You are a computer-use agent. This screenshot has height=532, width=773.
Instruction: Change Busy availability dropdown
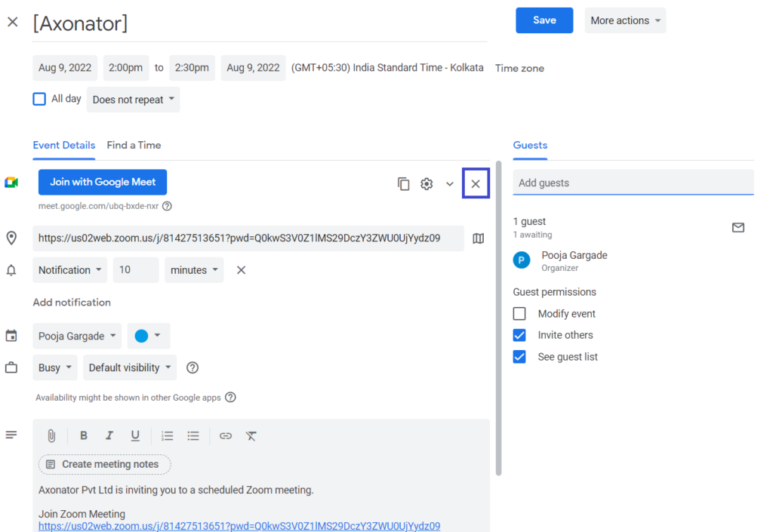click(x=55, y=367)
